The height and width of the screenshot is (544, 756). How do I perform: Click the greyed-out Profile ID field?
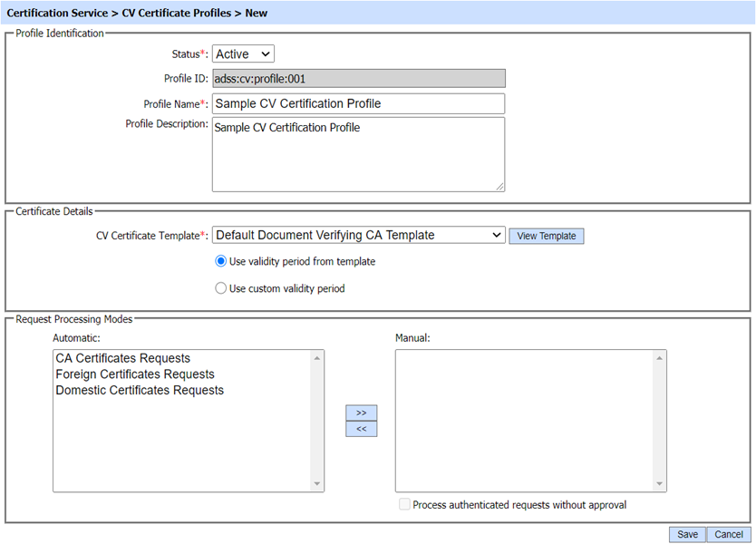pyautogui.click(x=358, y=79)
